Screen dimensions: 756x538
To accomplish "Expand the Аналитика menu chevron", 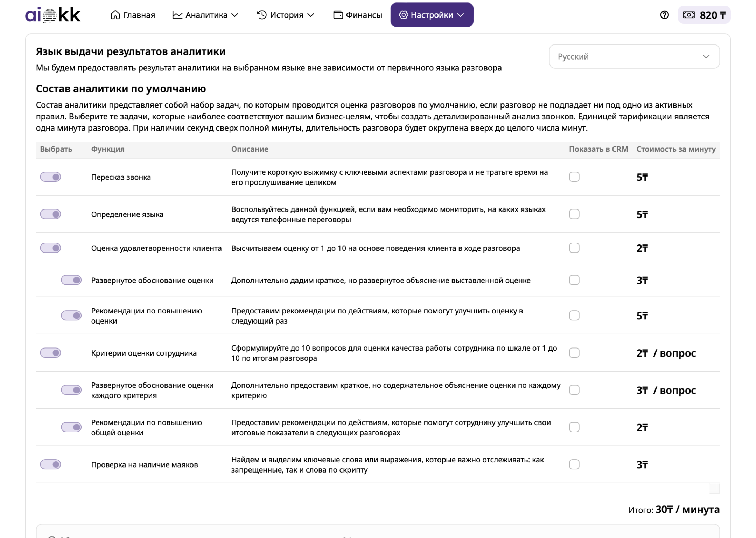I will [235, 15].
